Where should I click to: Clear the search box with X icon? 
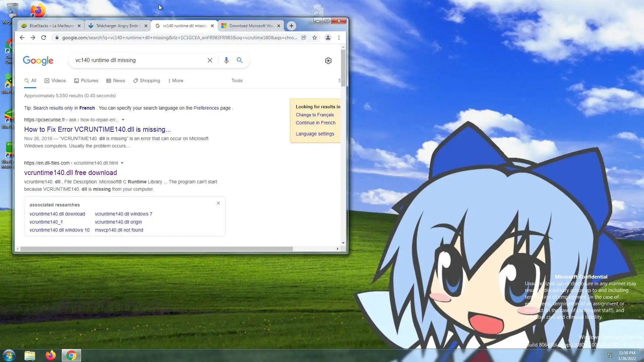[210, 60]
